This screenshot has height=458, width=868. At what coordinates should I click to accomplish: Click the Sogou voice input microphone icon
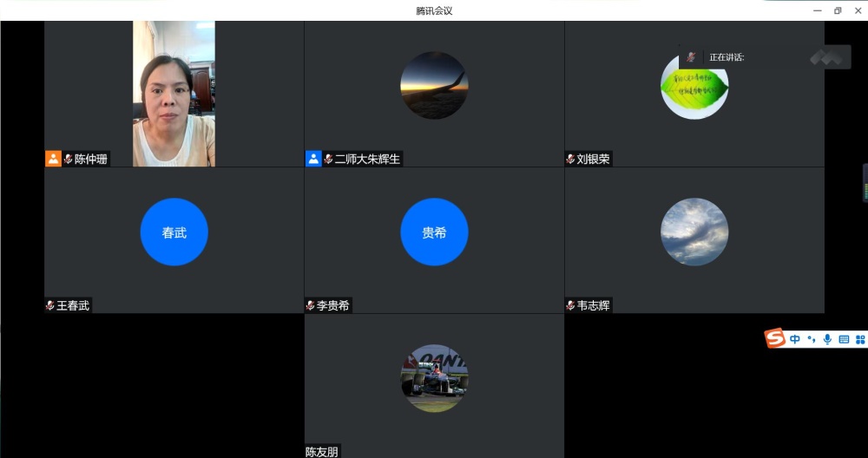827,339
